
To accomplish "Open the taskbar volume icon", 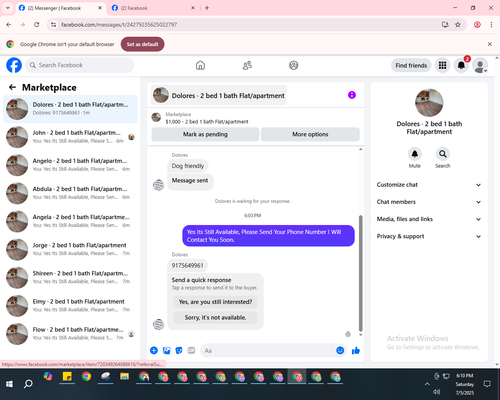I will 436,392.
